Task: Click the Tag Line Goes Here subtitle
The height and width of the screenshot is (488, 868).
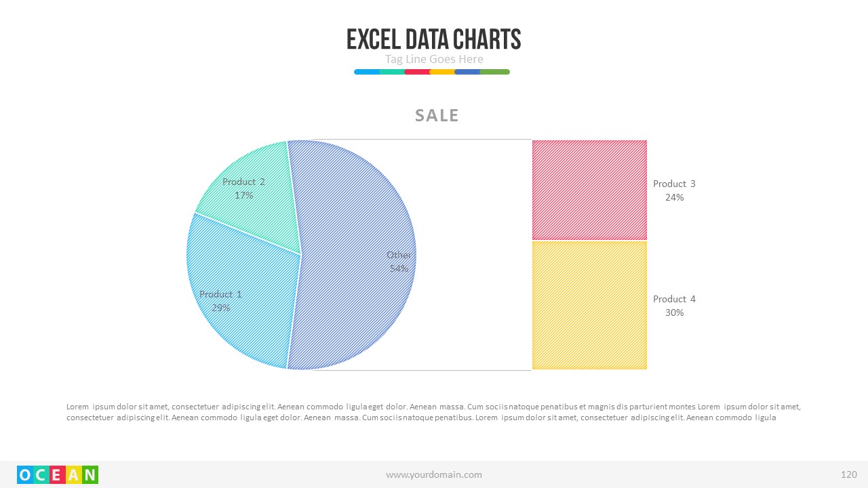Action: (434, 59)
